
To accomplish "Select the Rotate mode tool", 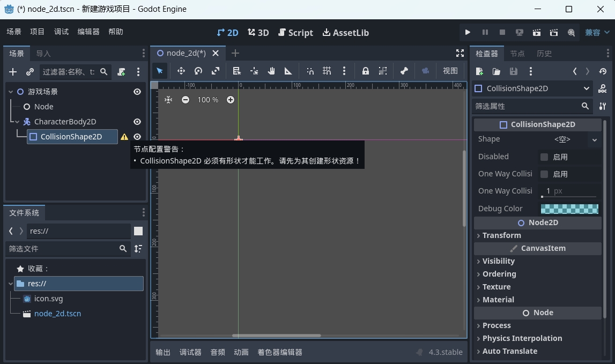I will (x=198, y=71).
